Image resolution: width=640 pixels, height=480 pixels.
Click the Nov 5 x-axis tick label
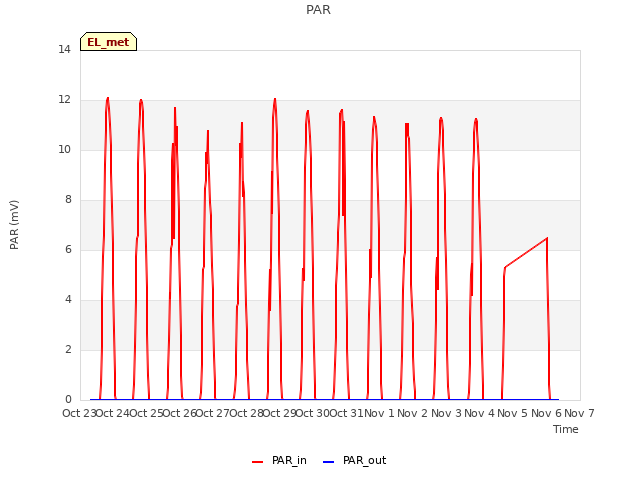513,413
